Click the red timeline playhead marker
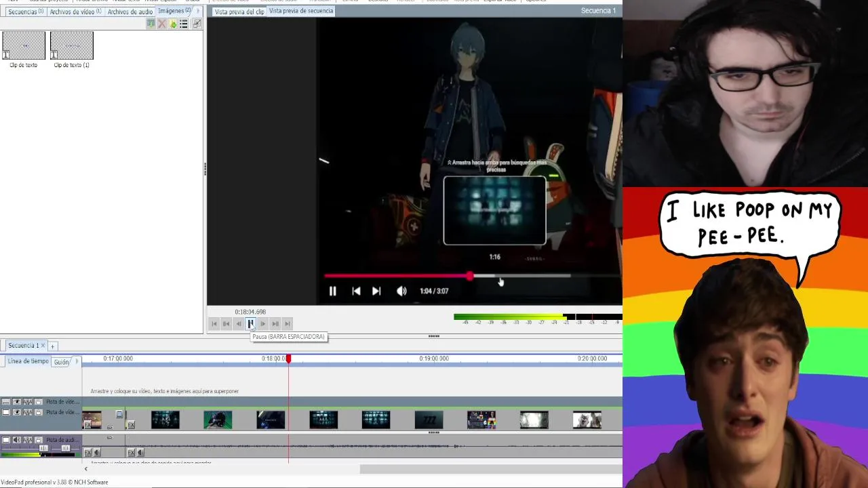 pos(288,359)
